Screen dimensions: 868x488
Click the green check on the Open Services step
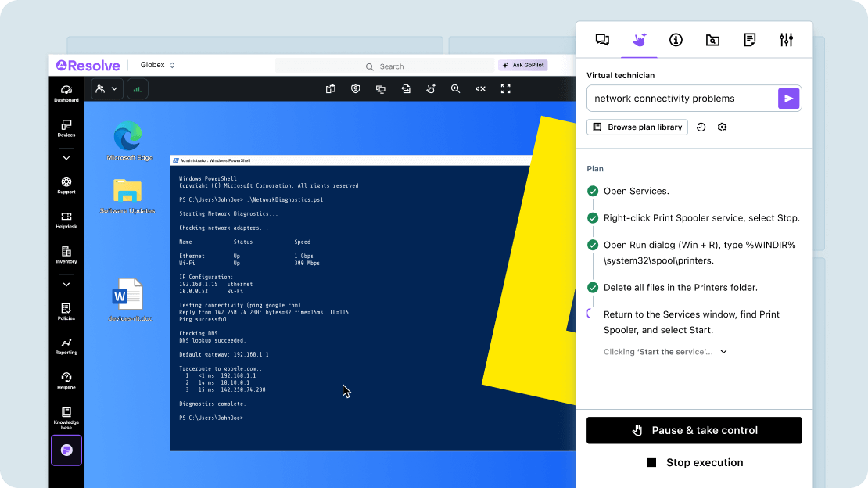tap(592, 191)
